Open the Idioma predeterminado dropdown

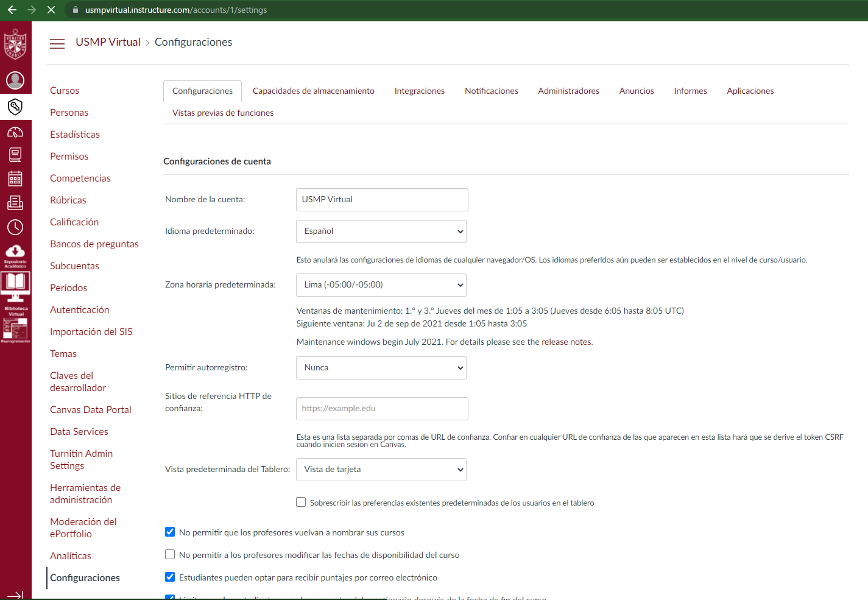coord(381,231)
